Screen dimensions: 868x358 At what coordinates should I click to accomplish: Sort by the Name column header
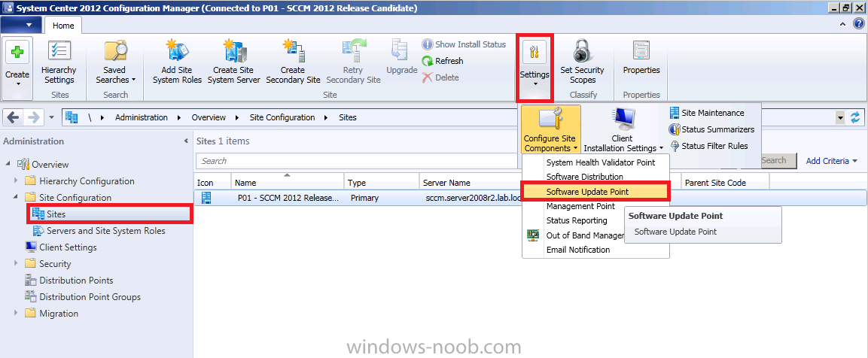(288, 183)
